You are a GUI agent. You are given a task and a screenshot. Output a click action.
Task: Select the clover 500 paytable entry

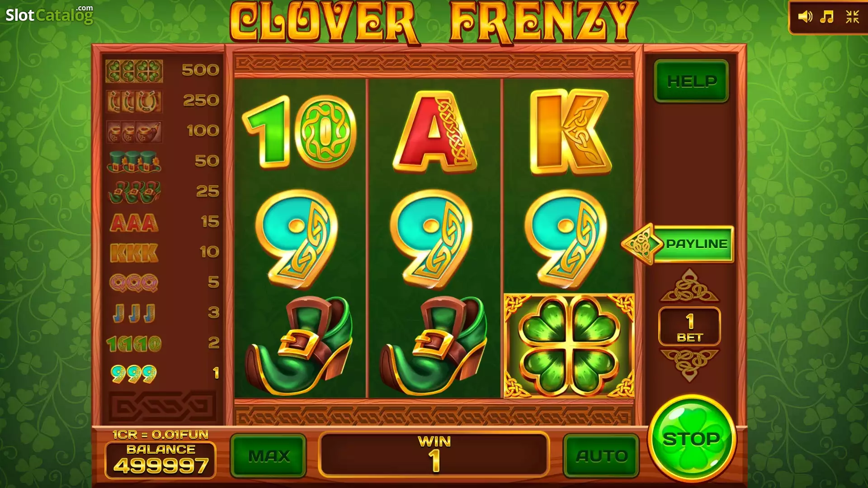pos(163,70)
